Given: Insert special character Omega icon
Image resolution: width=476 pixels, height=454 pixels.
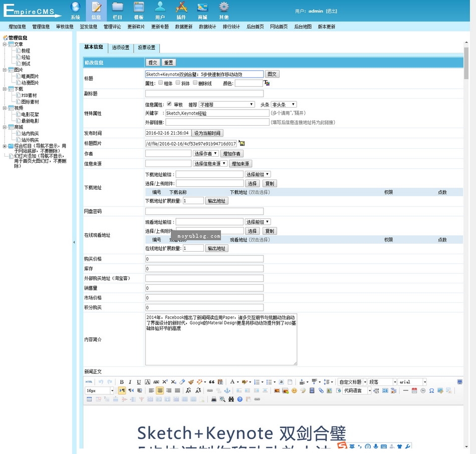Looking at the screenshot, I should coord(431,390).
